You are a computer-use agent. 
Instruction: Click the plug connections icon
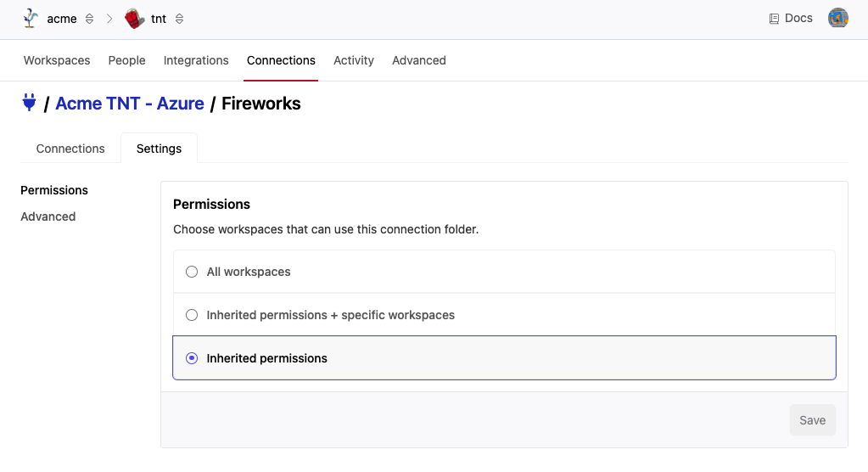tap(29, 104)
